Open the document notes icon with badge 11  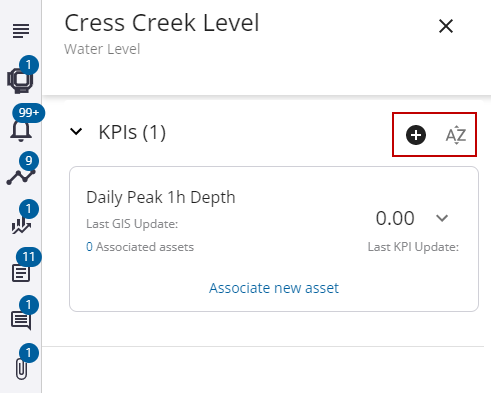click(21, 273)
